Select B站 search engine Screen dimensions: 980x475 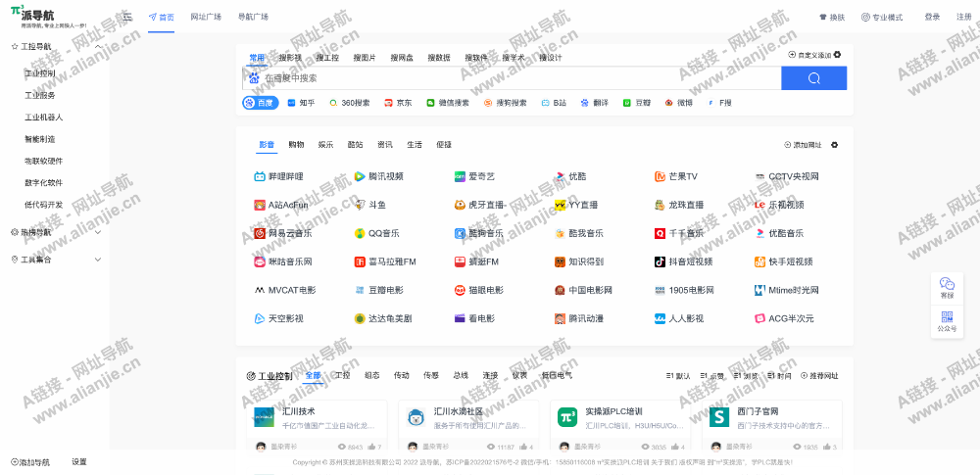pos(554,103)
